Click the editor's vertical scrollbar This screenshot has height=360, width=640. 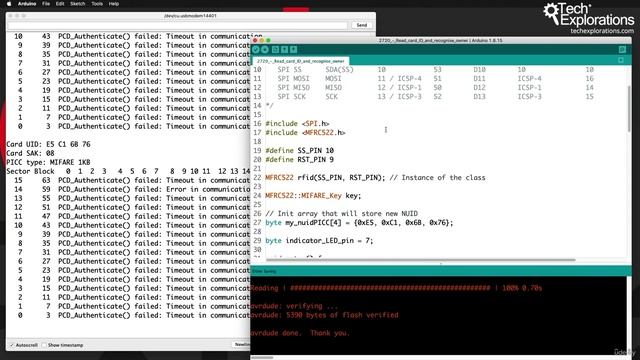click(x=629, y=109)
